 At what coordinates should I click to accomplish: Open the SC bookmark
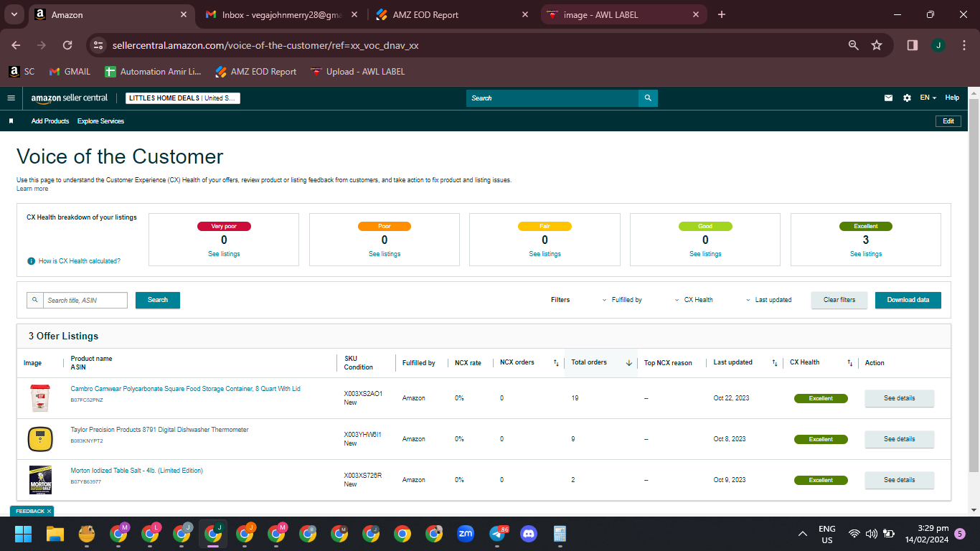point(22,72)
